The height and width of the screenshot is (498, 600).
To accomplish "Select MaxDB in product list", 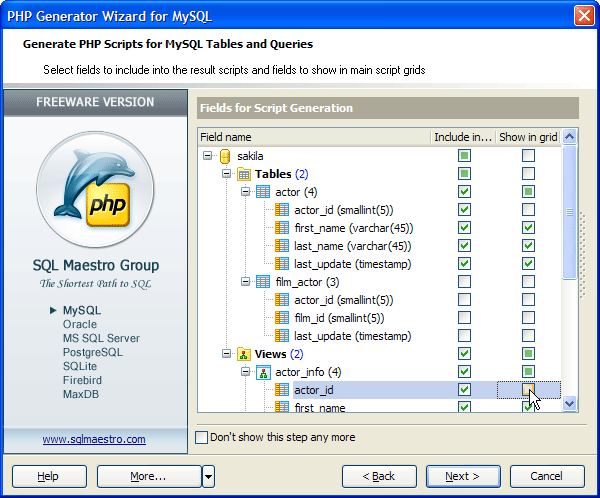I will [x=81, y=394].
